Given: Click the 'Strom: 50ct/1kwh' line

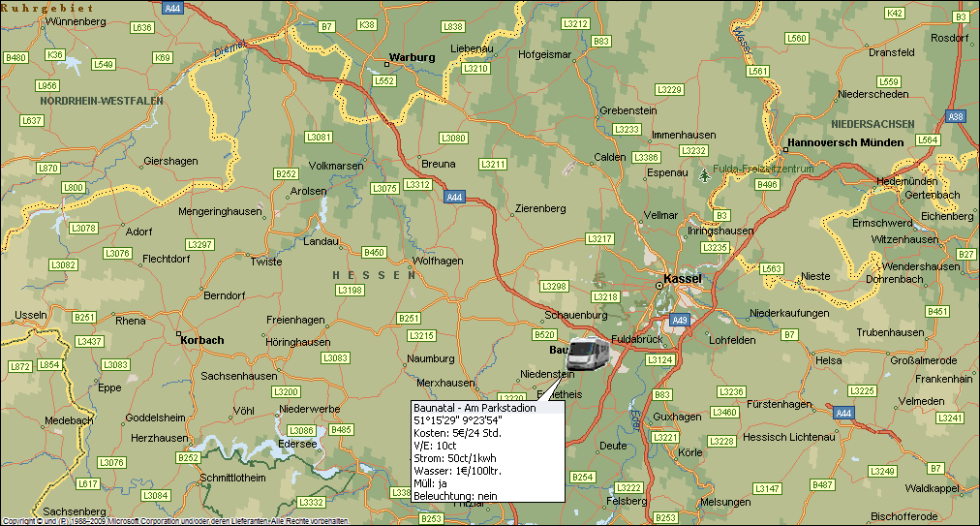Looking at the screenshot, I should 455,458.
